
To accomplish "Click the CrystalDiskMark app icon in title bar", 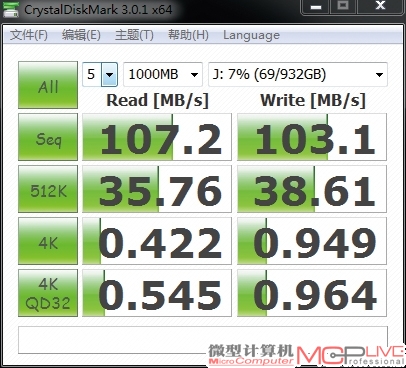I will 11,9.
